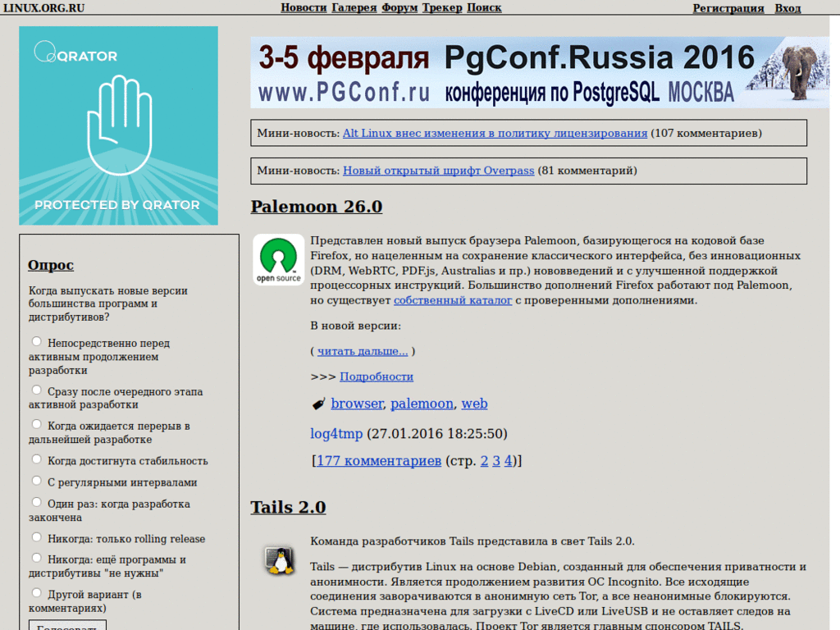Click the LINUX.ORG.RU site title
The image size is (840, 630).
tap(44, 8)
